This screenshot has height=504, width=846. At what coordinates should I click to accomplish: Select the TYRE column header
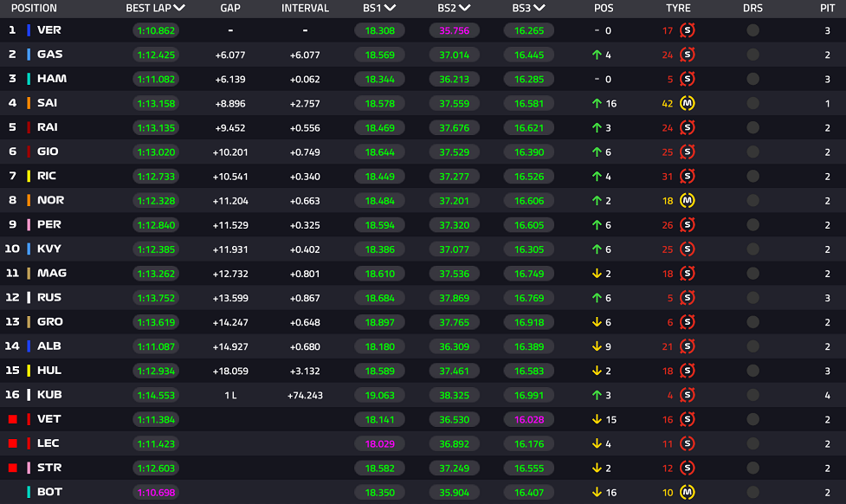point(678,8)
